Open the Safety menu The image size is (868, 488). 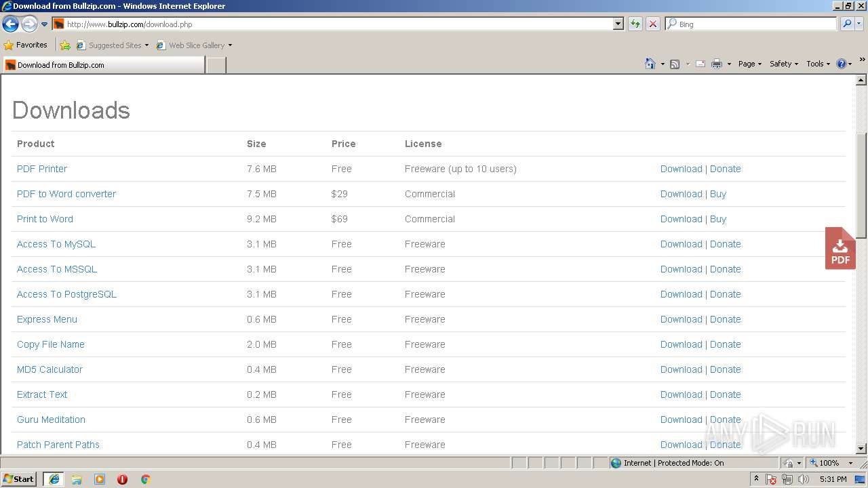point(784,64)
